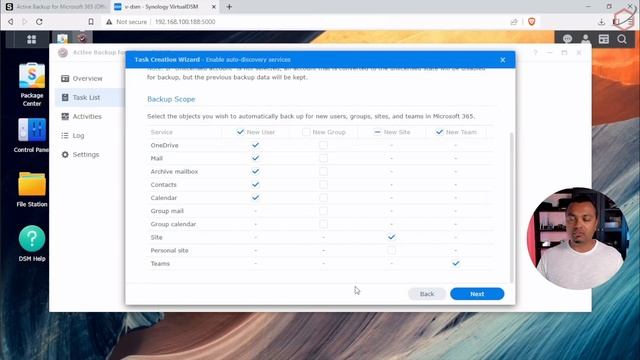
Task: Uncheck OneDrive for New User
Action: pos(255,145)
